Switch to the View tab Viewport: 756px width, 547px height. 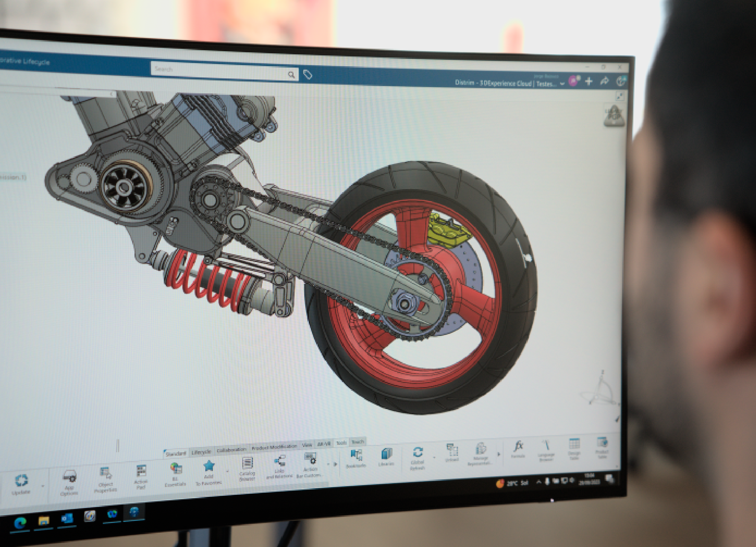pos(307,445)
